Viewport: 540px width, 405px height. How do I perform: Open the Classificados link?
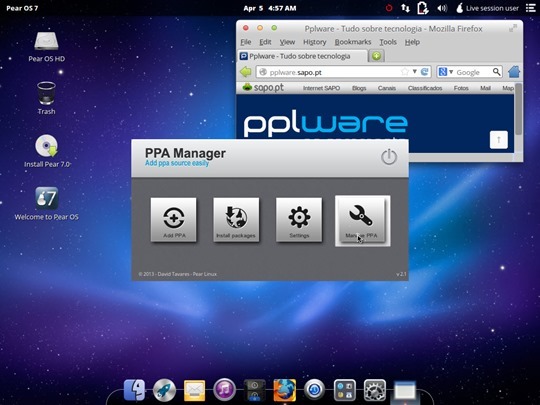tap(425, 88)
